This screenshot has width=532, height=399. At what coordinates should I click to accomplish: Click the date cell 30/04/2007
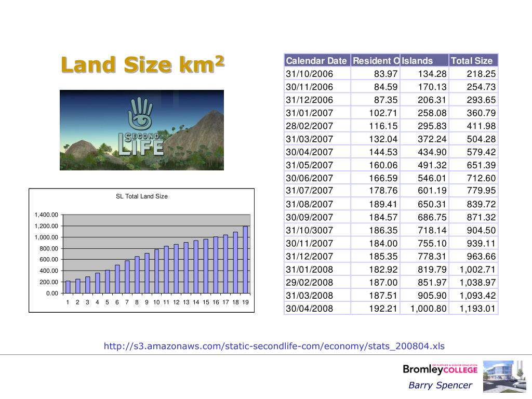pyautogui.click(x=310, y=152)
